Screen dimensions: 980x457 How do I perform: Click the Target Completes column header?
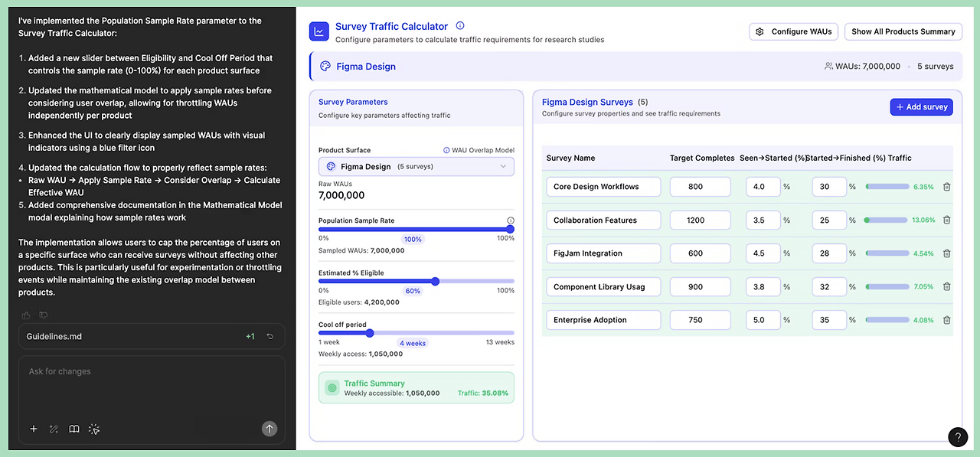click(702, 158)
